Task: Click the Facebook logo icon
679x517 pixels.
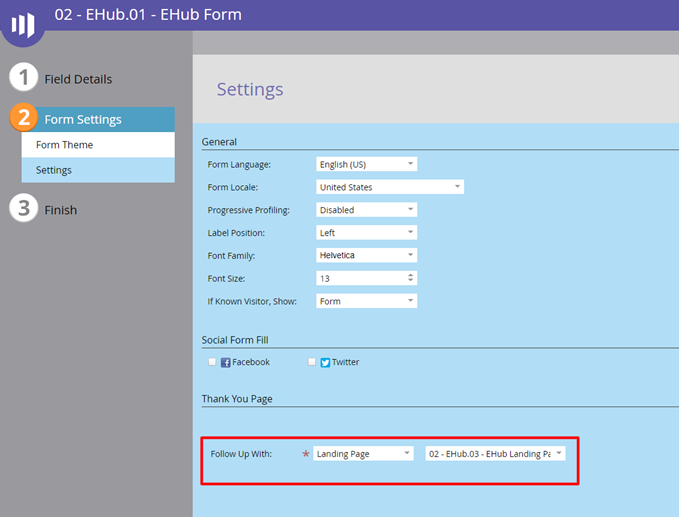Action: pos(225,362)
